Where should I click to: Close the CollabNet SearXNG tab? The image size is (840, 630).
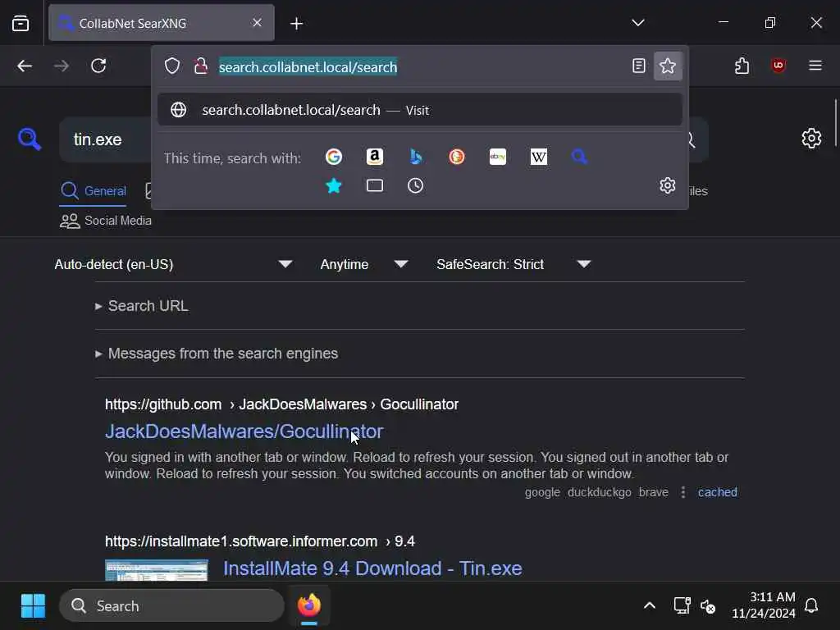257,22
